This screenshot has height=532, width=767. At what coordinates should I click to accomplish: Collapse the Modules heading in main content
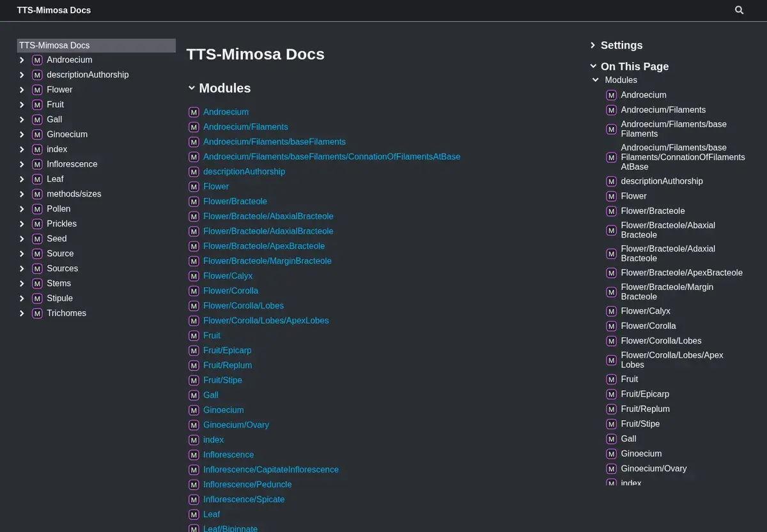pos(191,88)
